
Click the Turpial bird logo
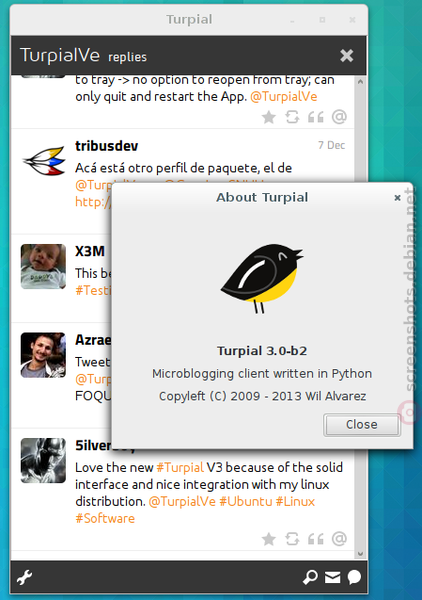coord(262,279)
